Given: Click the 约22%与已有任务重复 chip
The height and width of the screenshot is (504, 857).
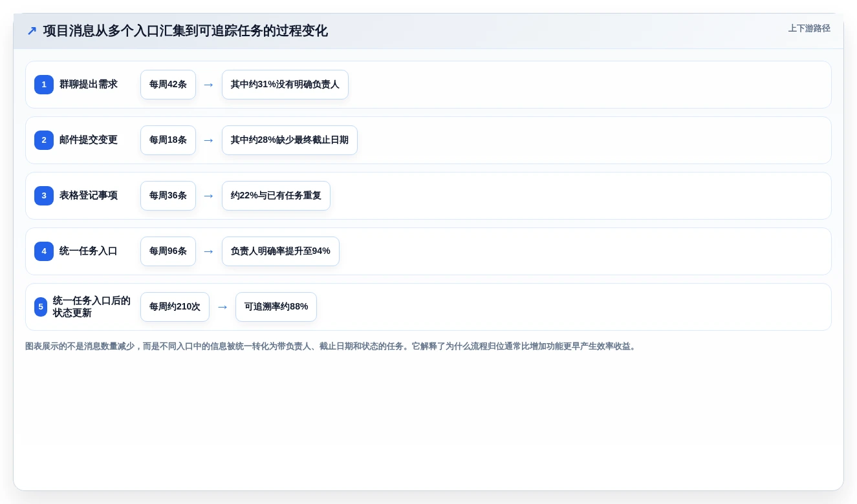Looking at the screenshot, I should pyautogui.click(x=276, y=196).
